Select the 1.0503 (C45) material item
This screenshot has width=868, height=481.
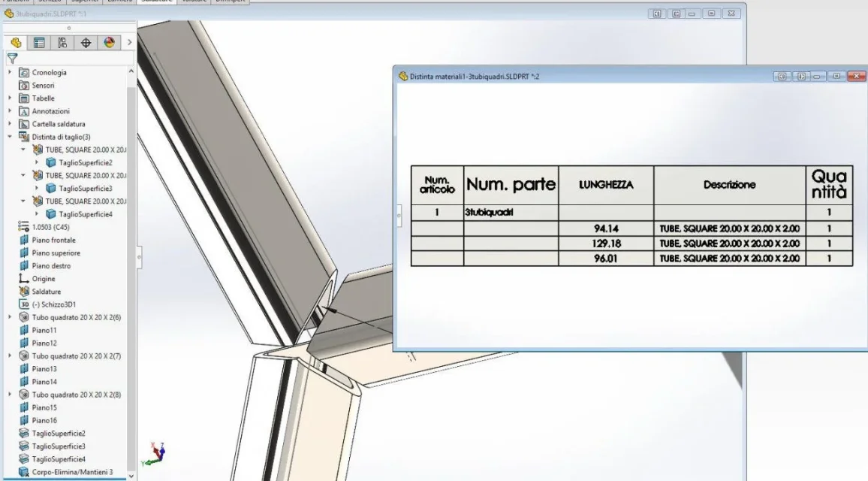pyautogui.click(x=50, y=227)
